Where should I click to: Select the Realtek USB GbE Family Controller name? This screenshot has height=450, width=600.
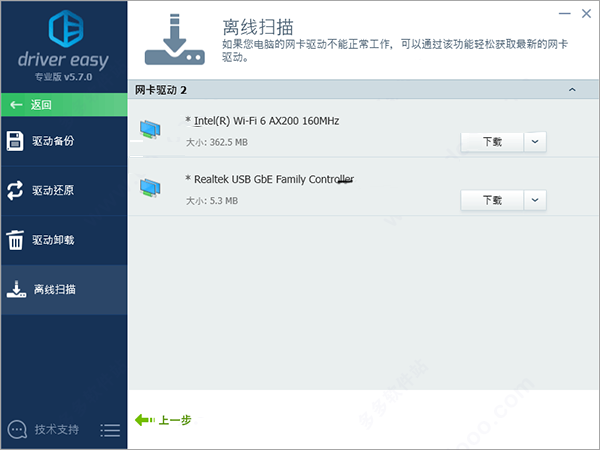coord(274,179)
